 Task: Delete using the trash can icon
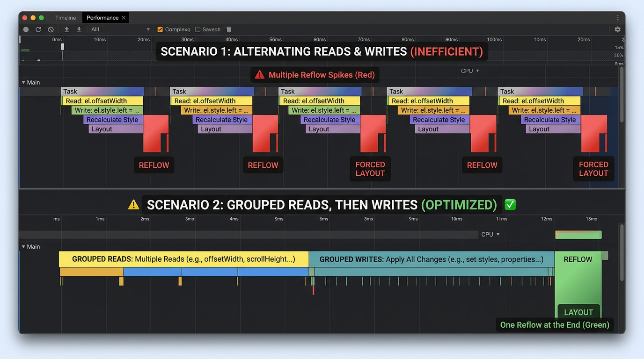(x=229, y=29)
